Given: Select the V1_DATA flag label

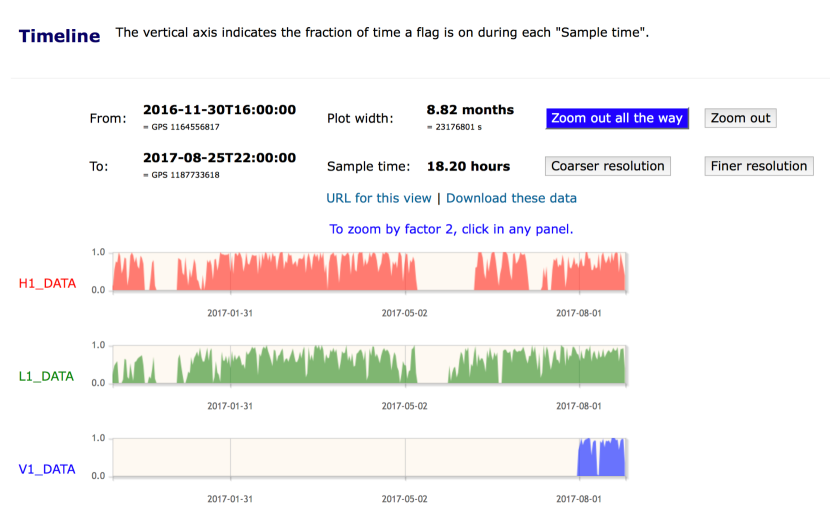Looking at the screenshot, I should (x=47, y=469).
